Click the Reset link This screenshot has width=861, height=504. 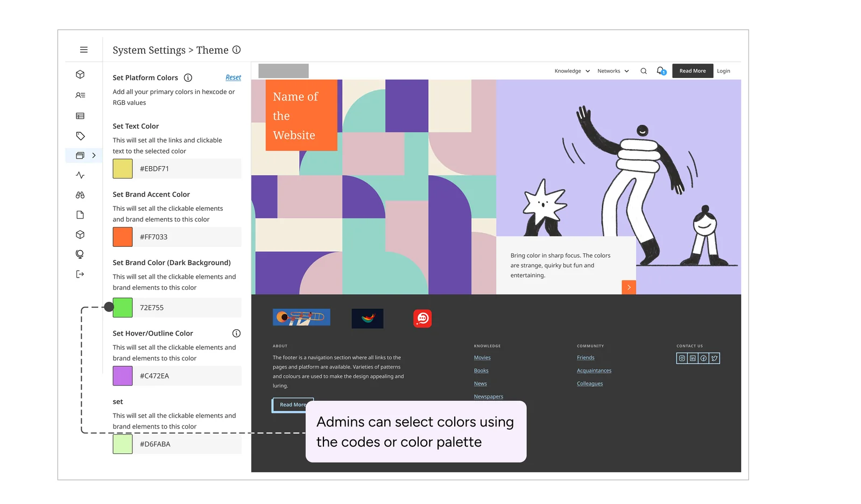click(x=233, y=77)
